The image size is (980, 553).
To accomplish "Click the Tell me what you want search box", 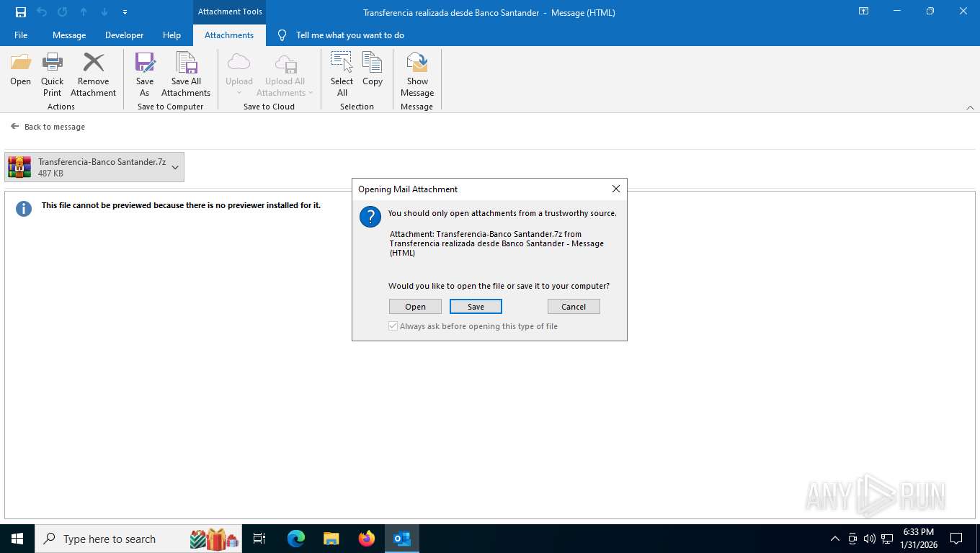I will coord(350,35).
